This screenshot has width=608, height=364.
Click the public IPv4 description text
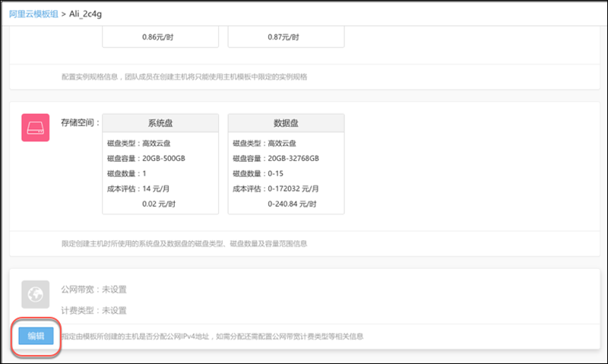pos(213,335)
